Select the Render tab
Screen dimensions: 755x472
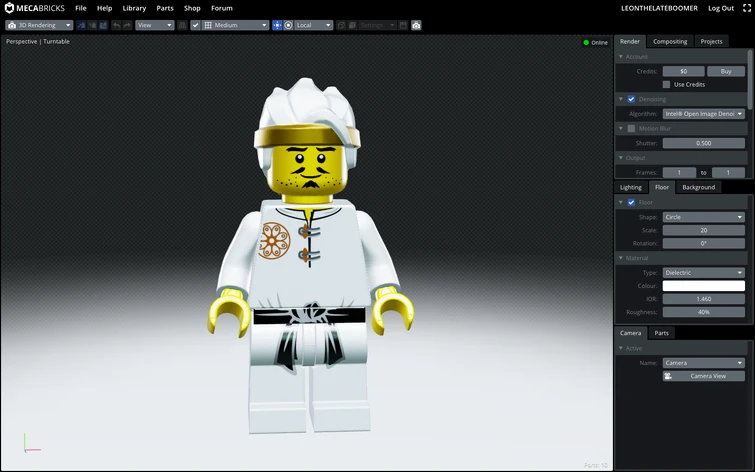630,41
